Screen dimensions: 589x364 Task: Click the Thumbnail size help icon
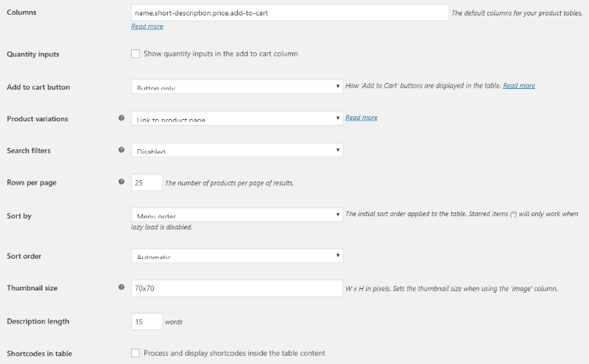click(x=121, y=287)
